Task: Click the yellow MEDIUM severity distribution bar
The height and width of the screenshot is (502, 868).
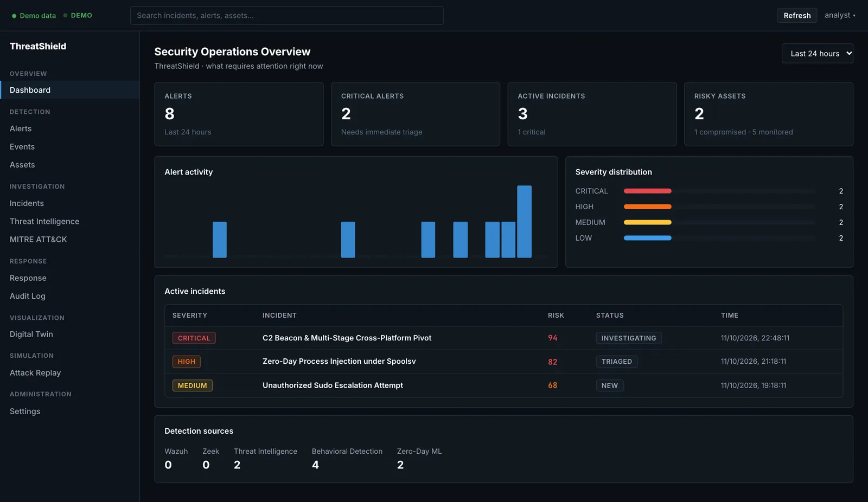Action: 648,222
